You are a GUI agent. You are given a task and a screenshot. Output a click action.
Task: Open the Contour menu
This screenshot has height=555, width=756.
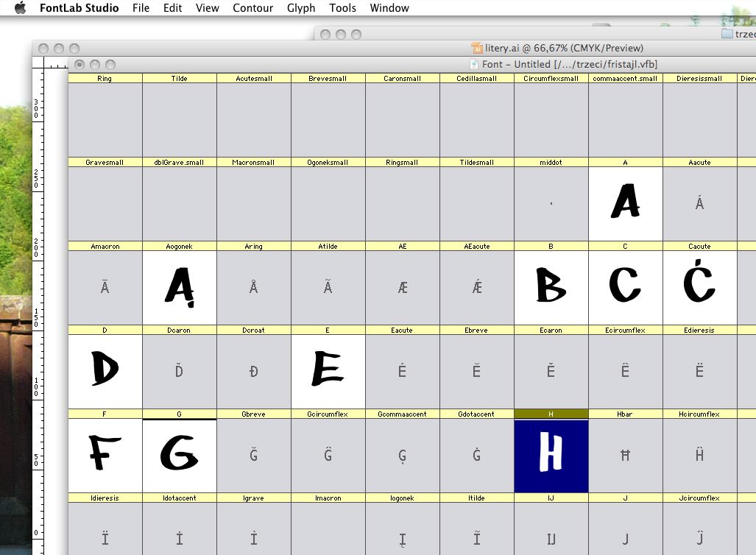pos(252,7)
